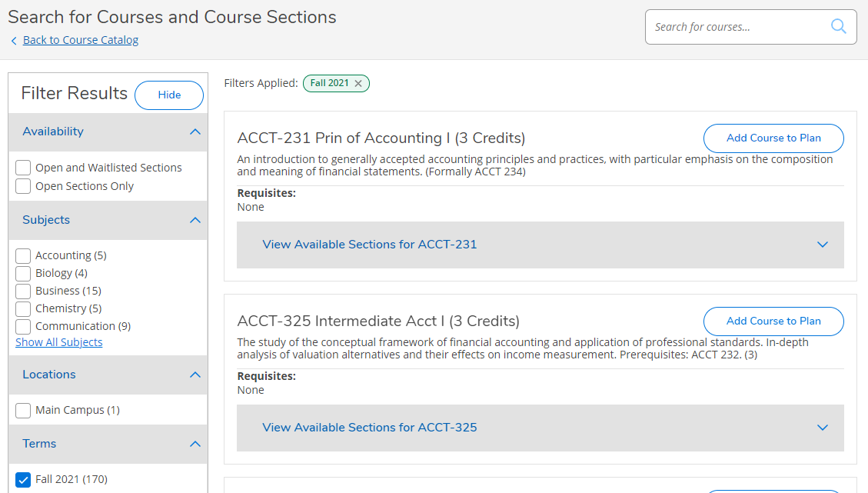Image resolution: width=868 pixels, height=493 pixels.
Task: Click the magnifier search icon
Action: pos(838,27)
